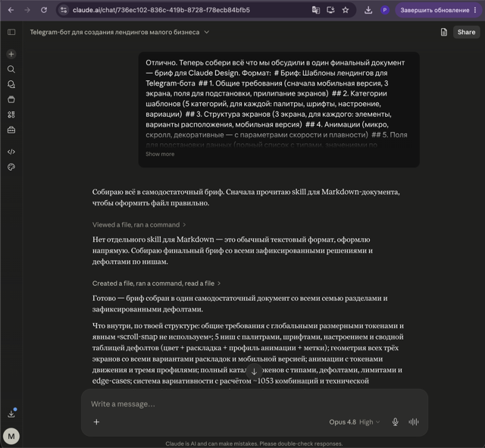Click the browser address bar URL
The image size is (485, 448).
tap(161, 10)
